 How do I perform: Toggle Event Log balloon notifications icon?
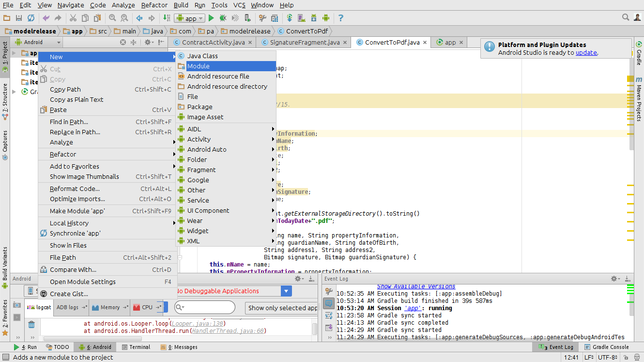pyautogui.click(x=329, y=303)
